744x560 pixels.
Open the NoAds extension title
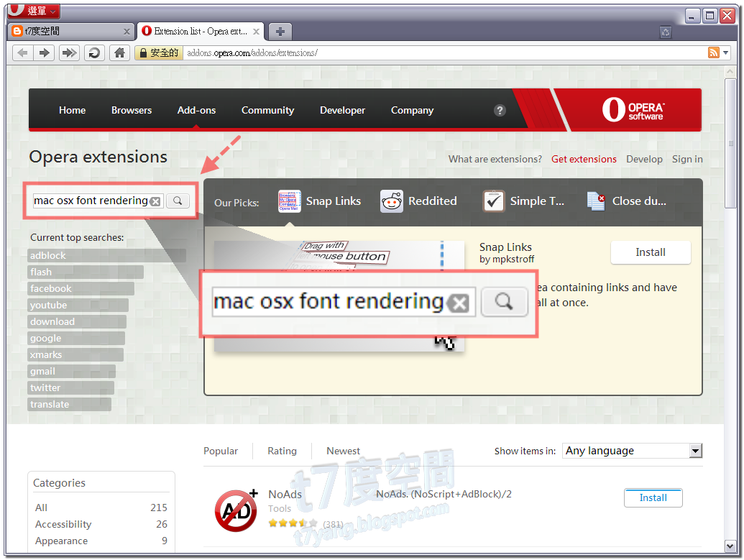point(285,495)
